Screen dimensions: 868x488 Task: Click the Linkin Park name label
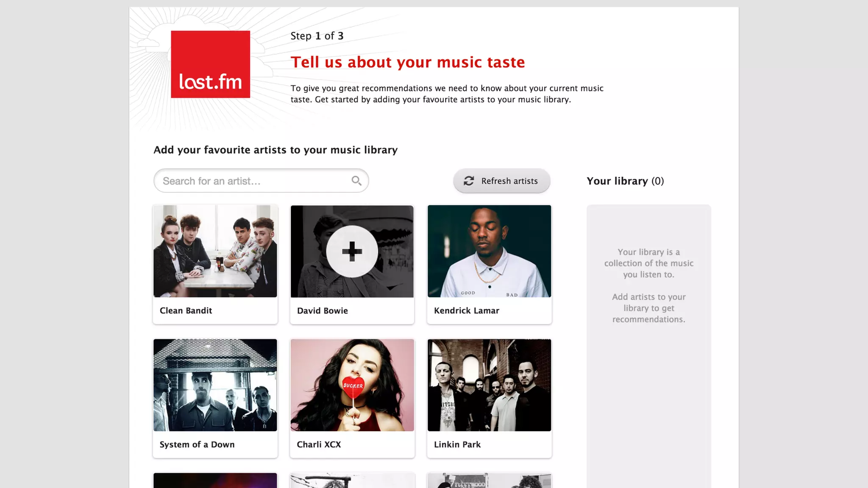457,444
